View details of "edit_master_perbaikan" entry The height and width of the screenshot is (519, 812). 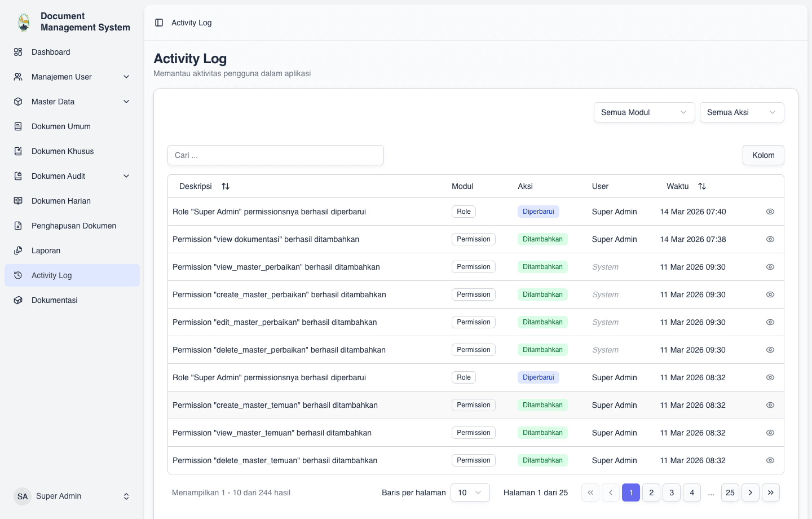pos(770,322)
